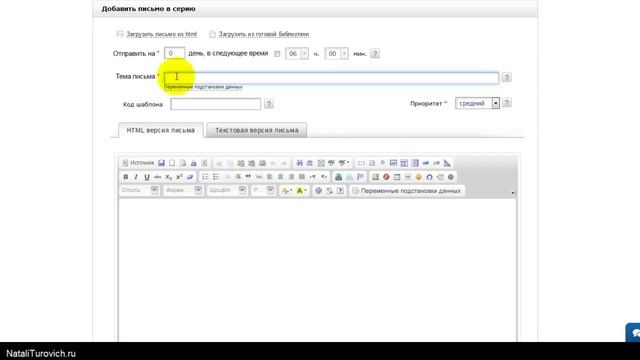The image size is (640, 360).
Task: Open the Форматирование format dropdown
Action: coord(183,190)
